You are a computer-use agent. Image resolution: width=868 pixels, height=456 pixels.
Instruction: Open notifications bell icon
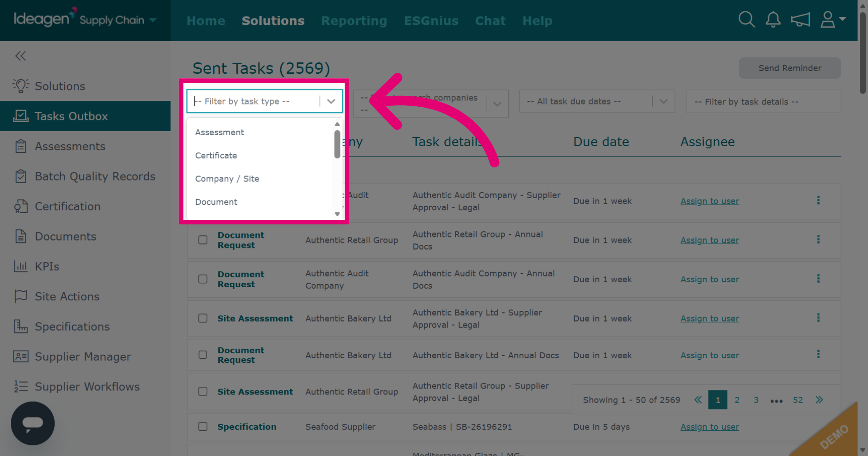click(773, 19)
